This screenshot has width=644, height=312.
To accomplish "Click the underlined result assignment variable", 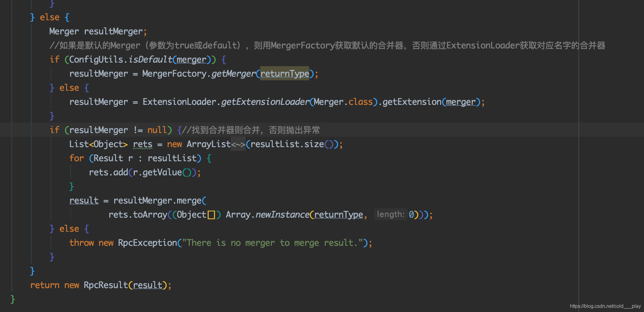I will pos(84,200).
